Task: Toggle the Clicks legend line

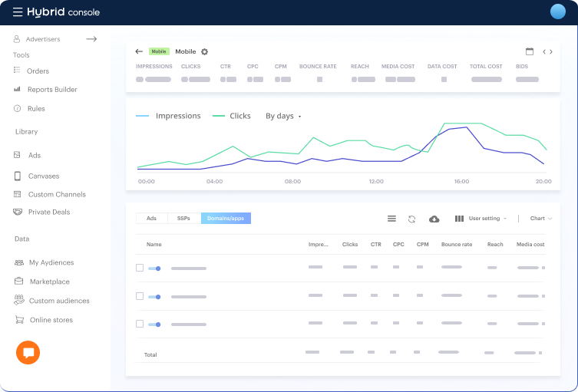Action: (x=232, y=116)
